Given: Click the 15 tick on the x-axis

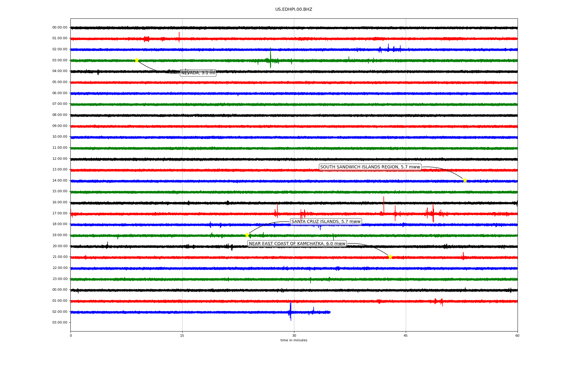Looking at the screenshot, I should point(182,335).
